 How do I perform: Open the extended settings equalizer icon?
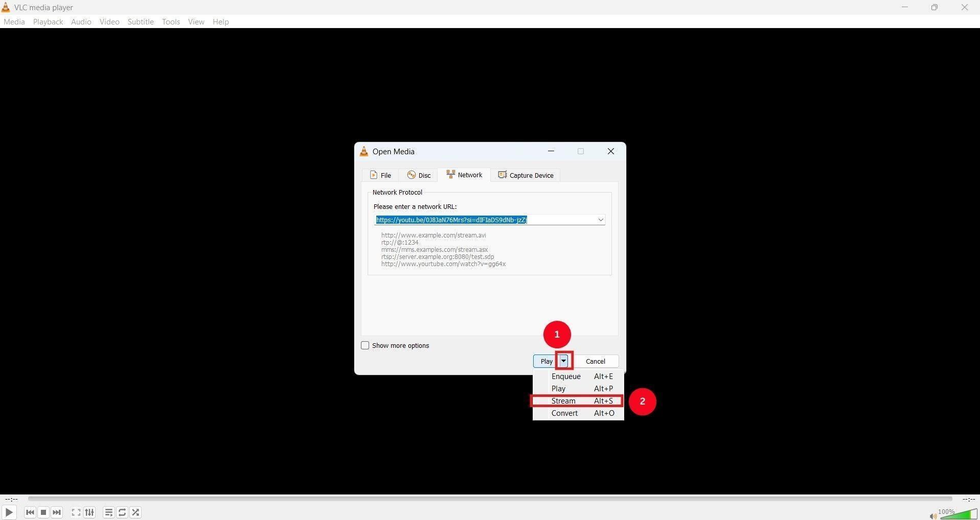click(x=89, y=512)
